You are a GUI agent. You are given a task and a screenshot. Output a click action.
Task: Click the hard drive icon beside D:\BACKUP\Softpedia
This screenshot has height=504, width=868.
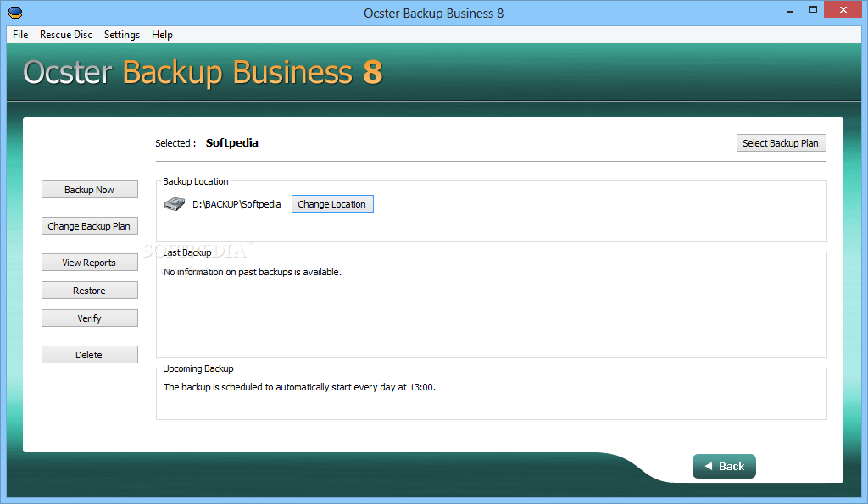(x=175, y=204)
